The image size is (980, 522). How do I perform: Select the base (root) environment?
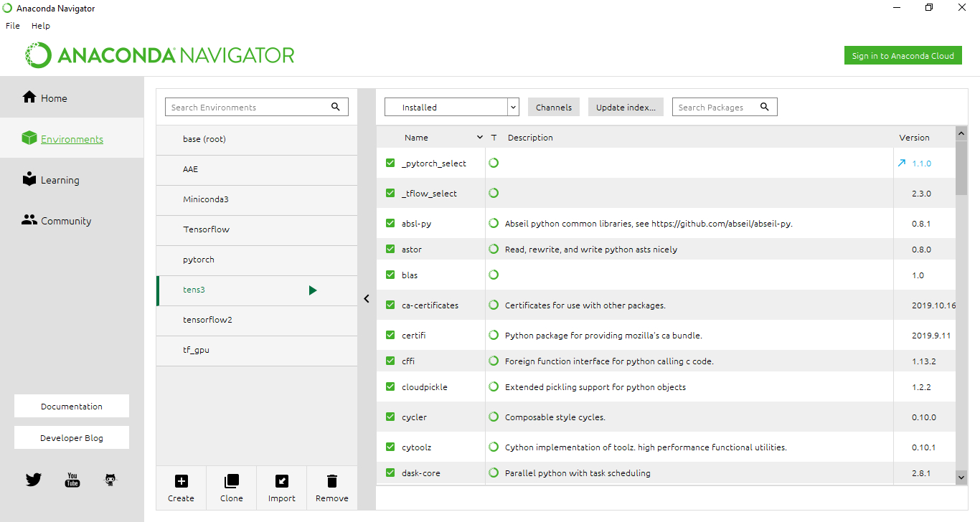coord(257,139)
